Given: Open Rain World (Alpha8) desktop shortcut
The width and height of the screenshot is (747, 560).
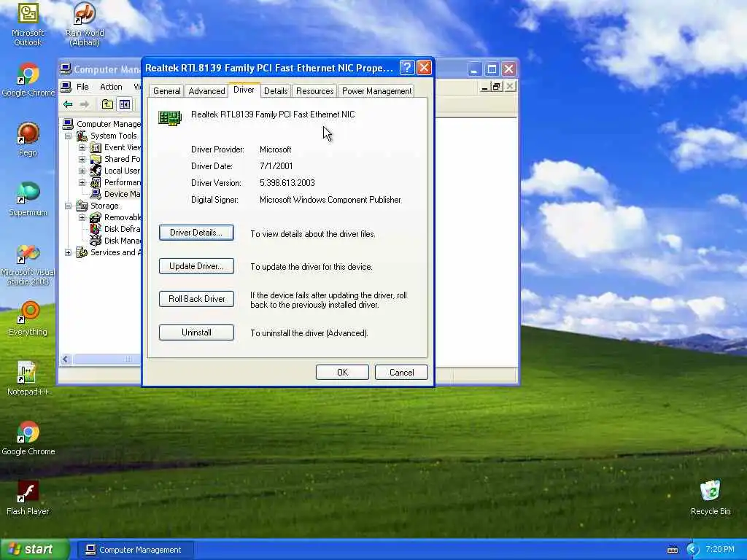Looking at the screenshot, I should pos(85,24).
